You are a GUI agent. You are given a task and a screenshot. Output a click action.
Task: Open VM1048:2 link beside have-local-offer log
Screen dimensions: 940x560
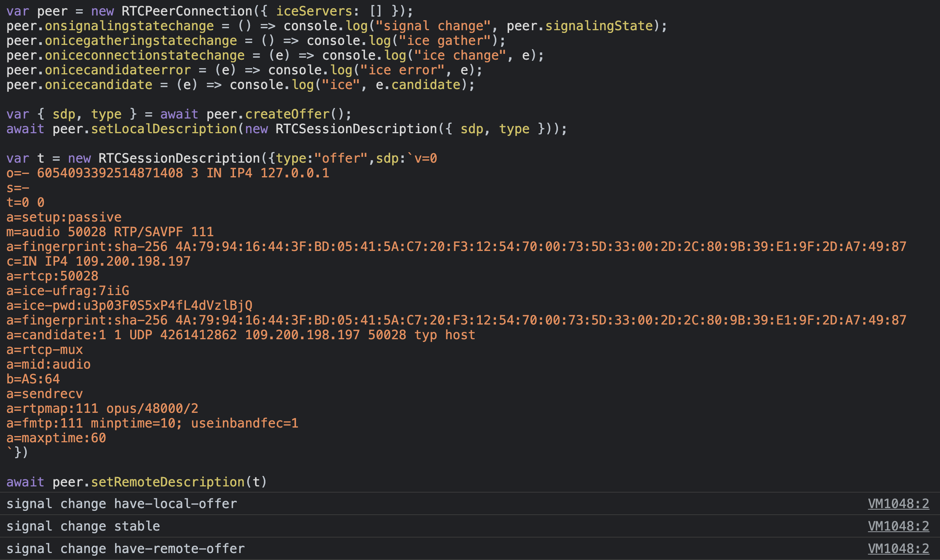pyautogui.click(x=898, y=503)
